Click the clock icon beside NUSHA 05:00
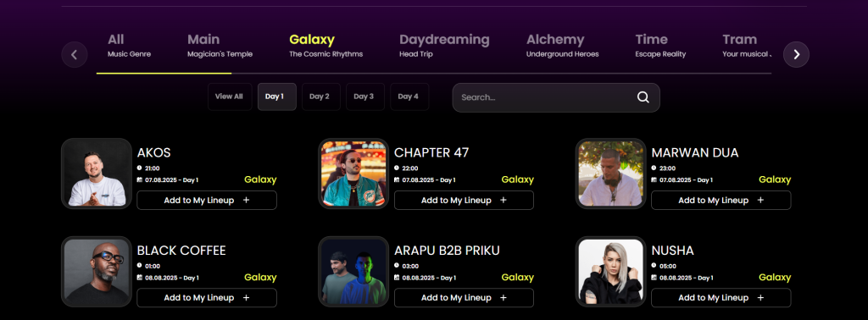 (x=654, y=265)
